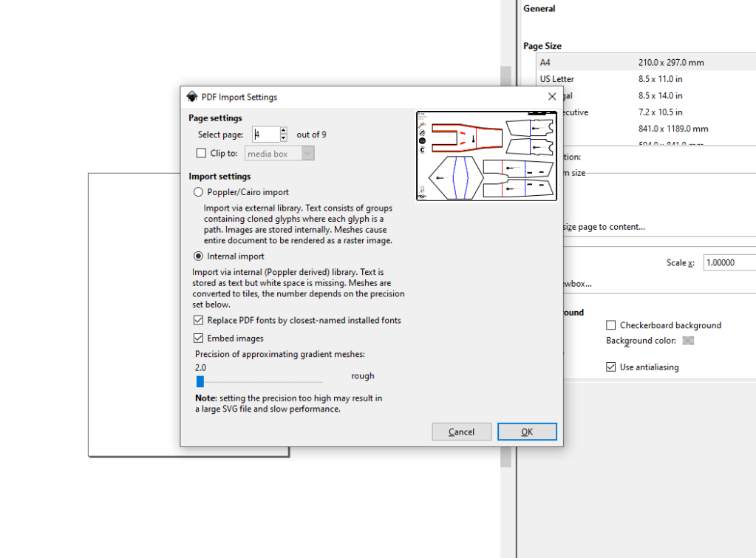Click the Inkscape logo in dialog title bar
The image size is (756, 558).
pyautogui.click(x=192, y=97)
